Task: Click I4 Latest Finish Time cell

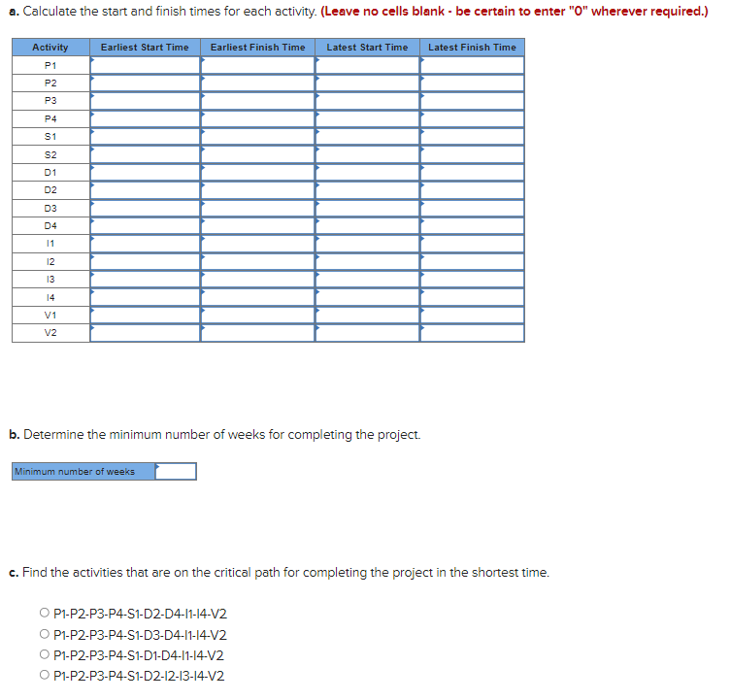Action: pos(472,297)
